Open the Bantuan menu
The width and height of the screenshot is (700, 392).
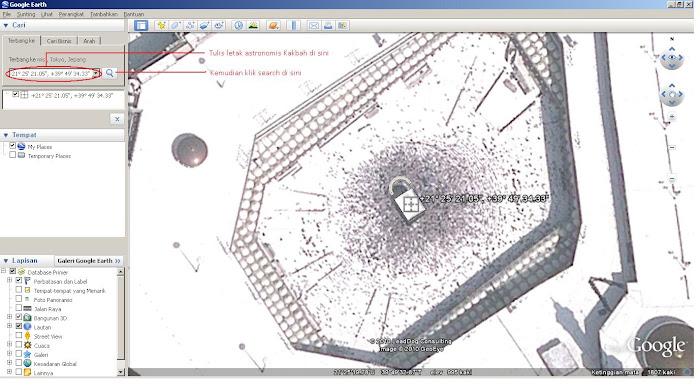pos(133,14)
